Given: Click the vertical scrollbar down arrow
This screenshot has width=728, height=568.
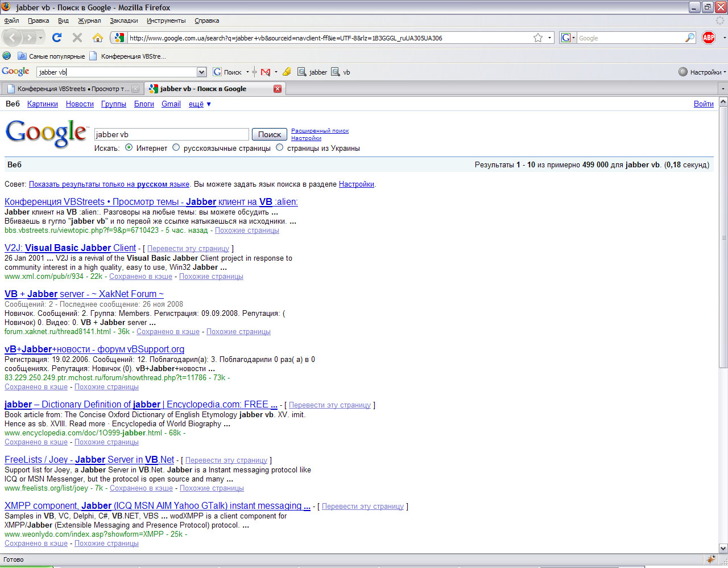Looking at the screenshot, I should pos(723,549).
